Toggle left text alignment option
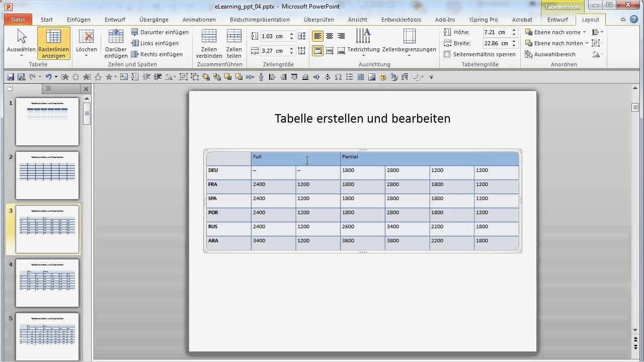The image size is (644, 362). pos(317,36)
